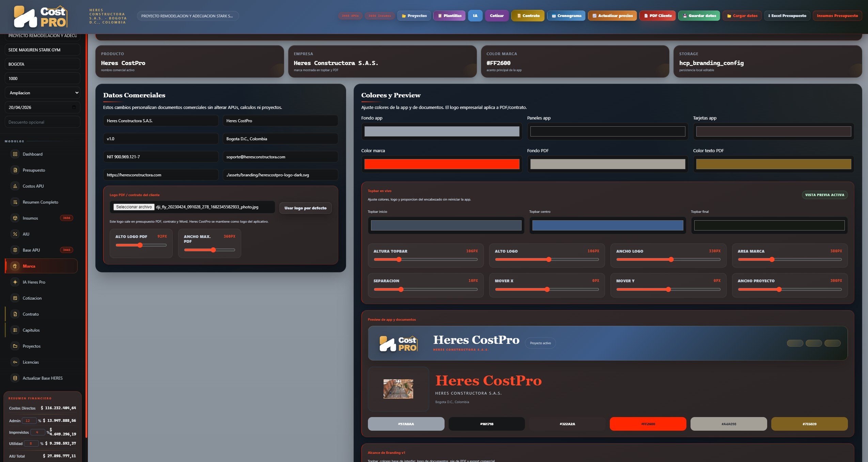Open the Color marca red swatch

tap(442, 164)
